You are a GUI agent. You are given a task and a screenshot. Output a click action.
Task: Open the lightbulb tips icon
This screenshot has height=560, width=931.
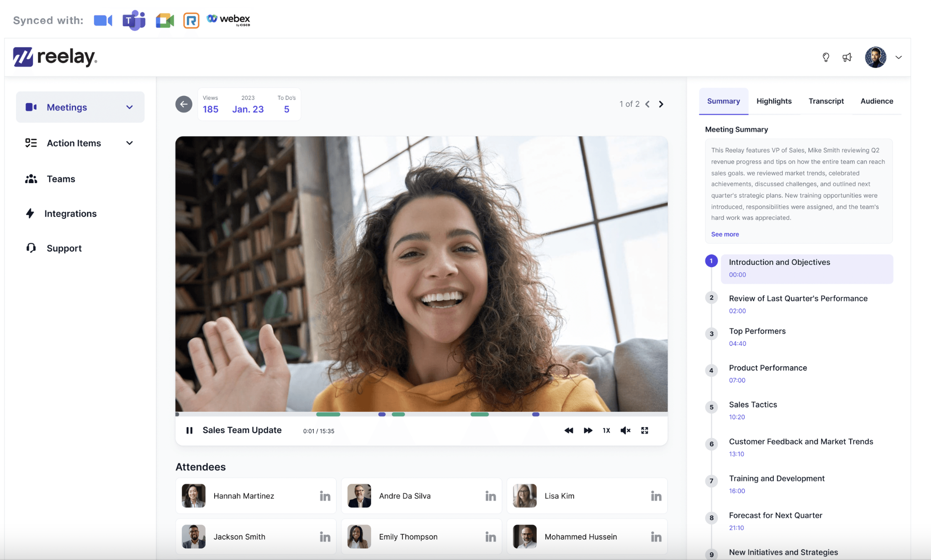[825, 57]
